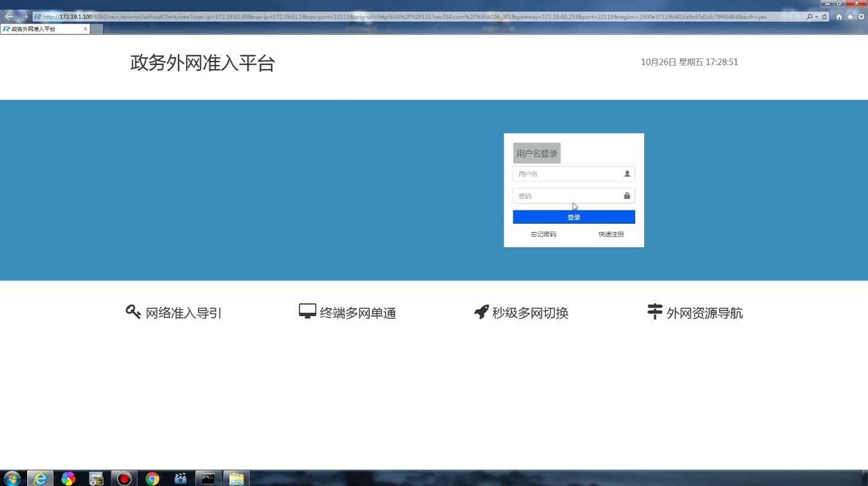Click the 快速注册 link

click(x=611, y=234)
